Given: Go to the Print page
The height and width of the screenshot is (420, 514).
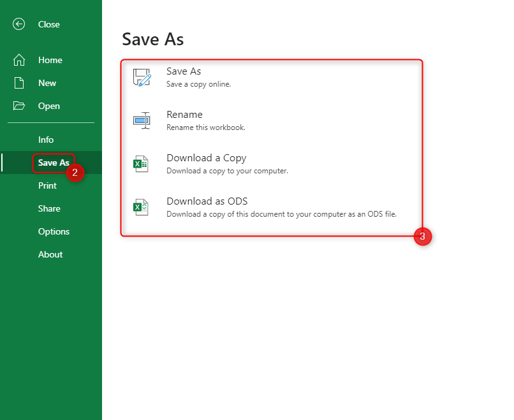Looking at the screenshot, I should pos(47,185).
